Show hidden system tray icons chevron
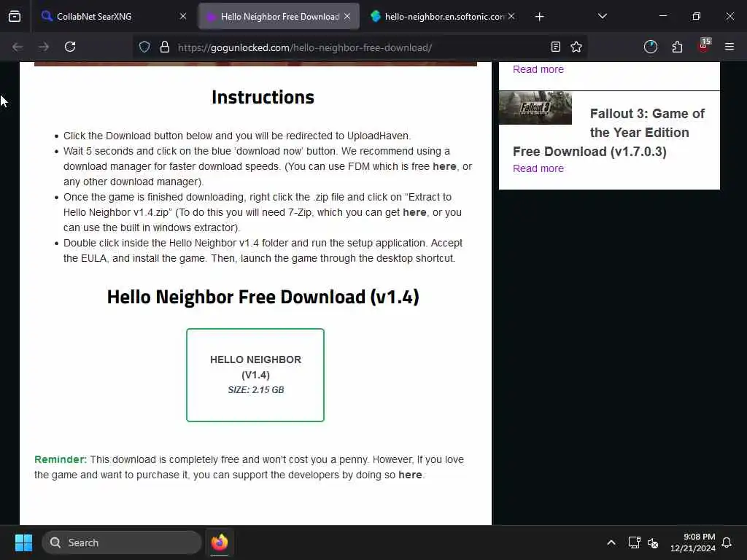 (611, 542)
